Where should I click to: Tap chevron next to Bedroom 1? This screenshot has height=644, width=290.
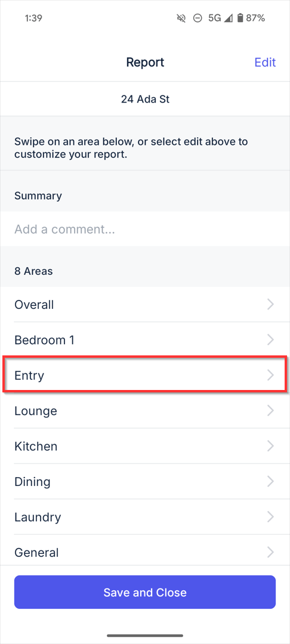270,340
